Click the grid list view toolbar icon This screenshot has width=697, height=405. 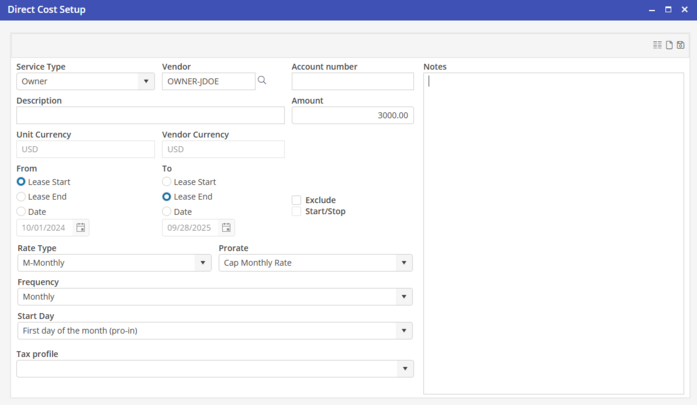tap(657, 45)
